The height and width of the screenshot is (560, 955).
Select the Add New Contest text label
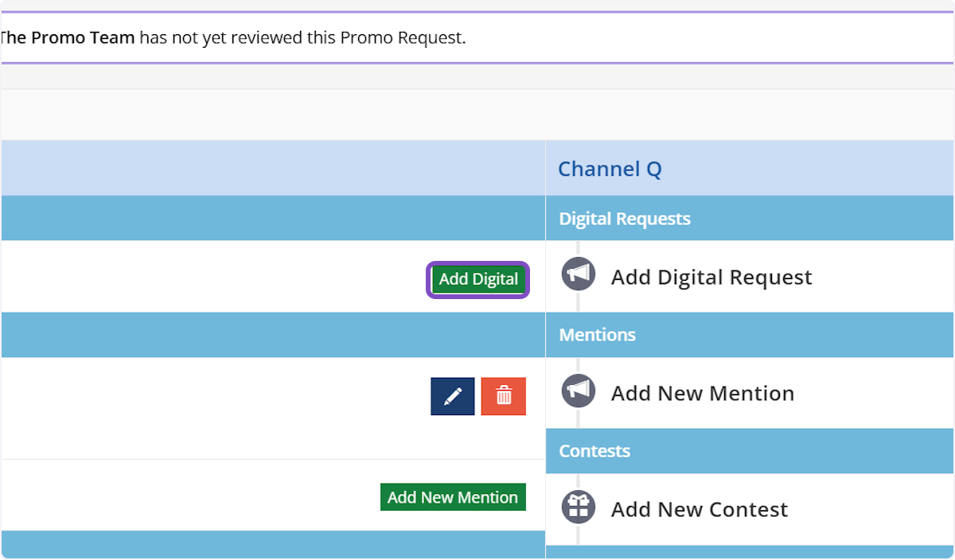700,509
